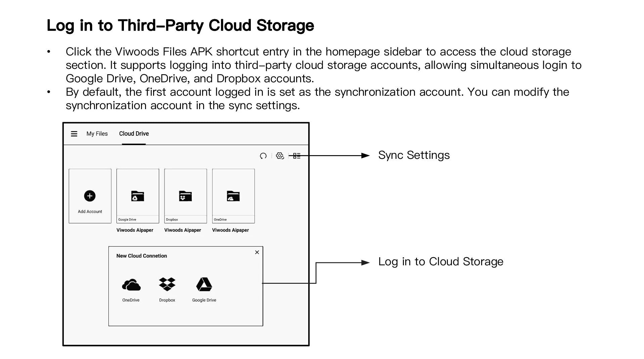Click the Add Account label
Screen dimensions: 644x359
coord(90,212)
